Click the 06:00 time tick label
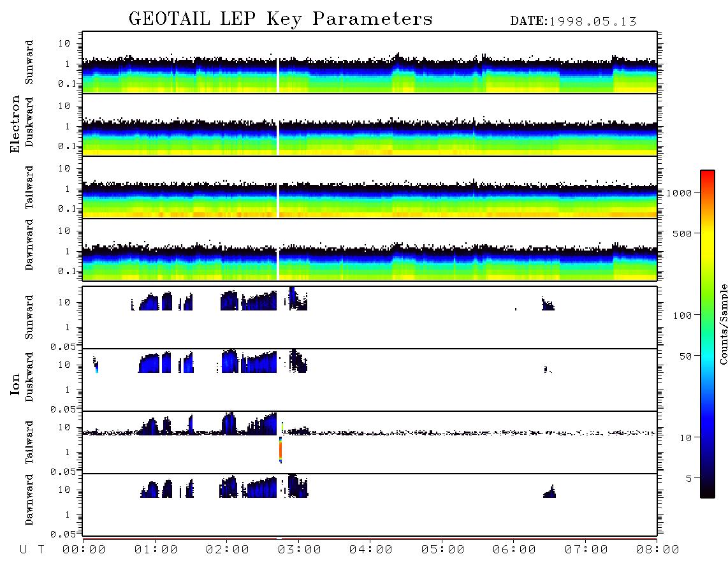This screenshot has height=561, width=728. click(514, 550)
